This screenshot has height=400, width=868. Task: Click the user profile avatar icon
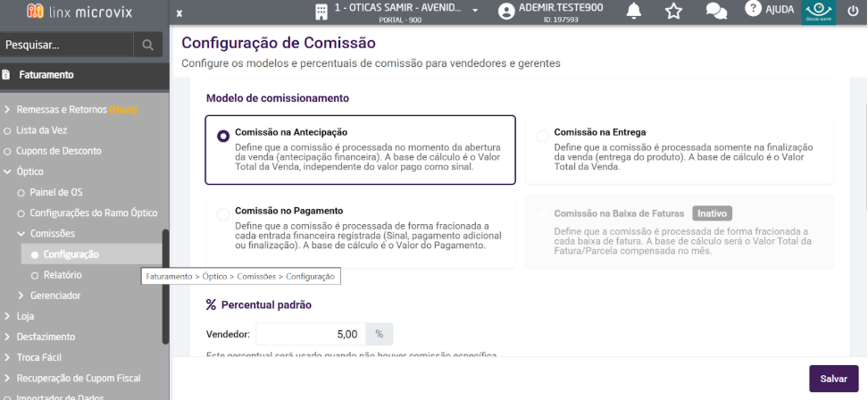[506, 12]
